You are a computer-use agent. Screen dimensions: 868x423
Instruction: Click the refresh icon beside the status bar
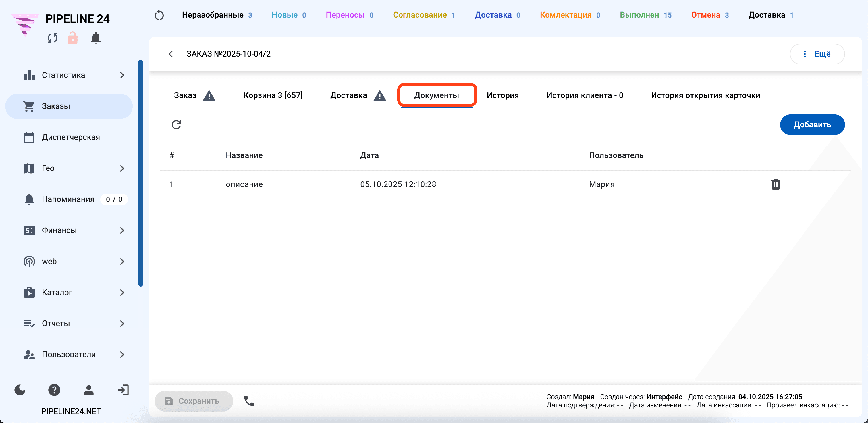point(159,15)
